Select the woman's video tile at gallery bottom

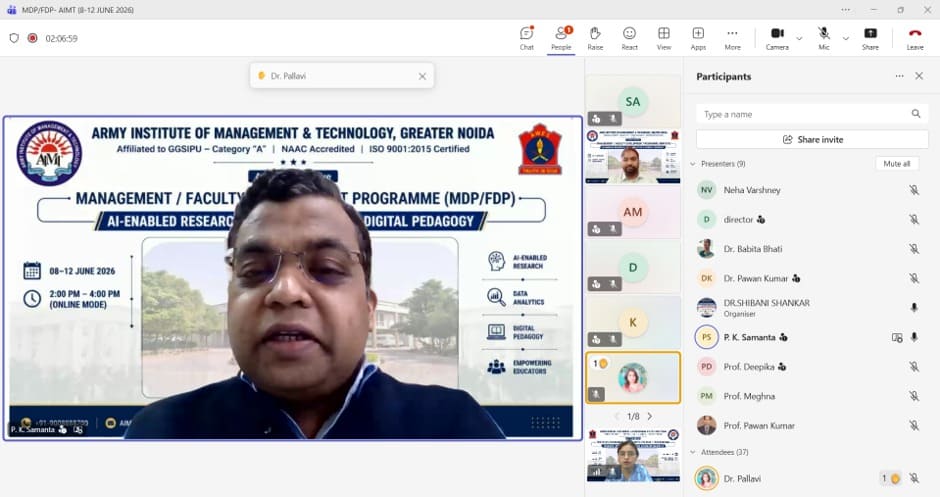coord(633,456)
